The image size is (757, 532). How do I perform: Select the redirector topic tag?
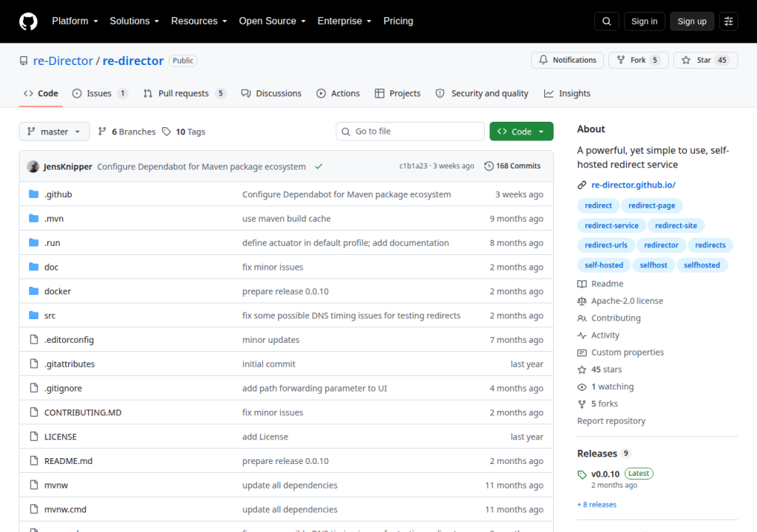click(x=661, y=245)
